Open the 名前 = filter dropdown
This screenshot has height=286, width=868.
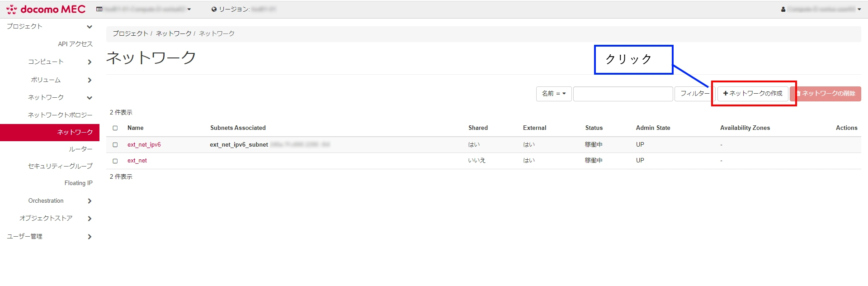(554, 94)
